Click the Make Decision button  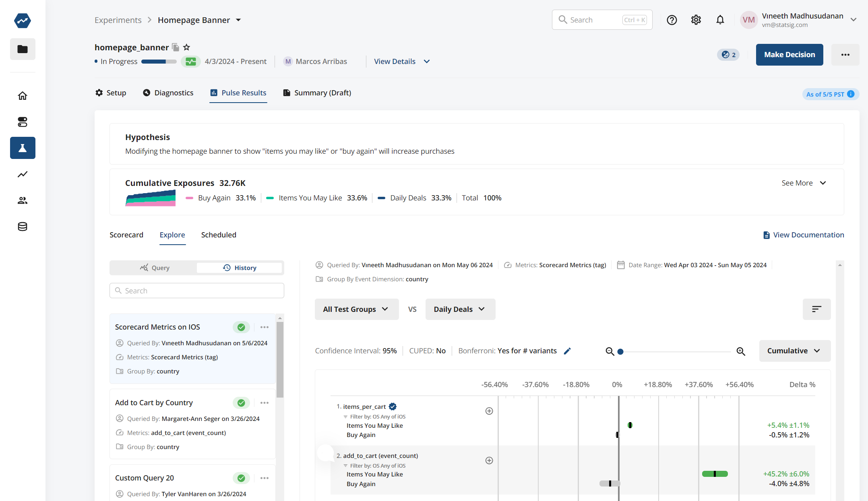click(x=789, y=55)
